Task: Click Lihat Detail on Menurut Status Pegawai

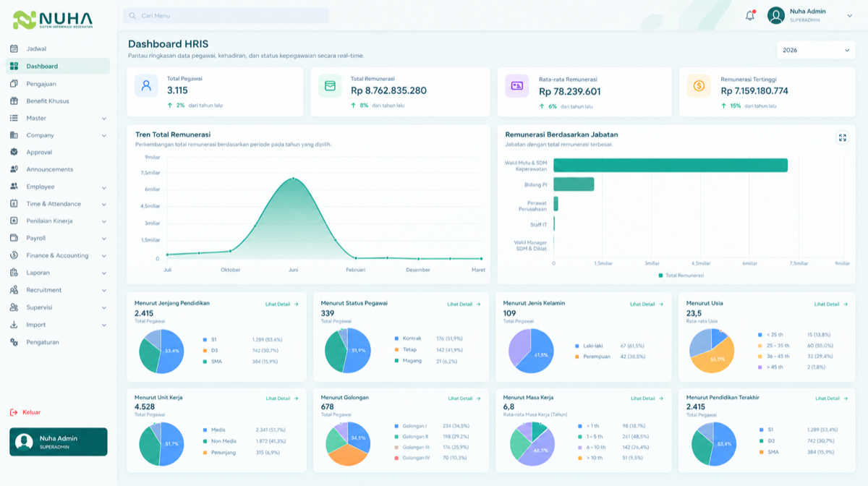Action: pos(464,304)
